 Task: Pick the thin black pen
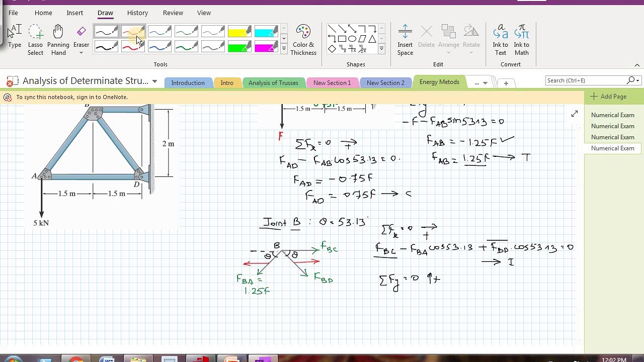[x=106, y=32]
